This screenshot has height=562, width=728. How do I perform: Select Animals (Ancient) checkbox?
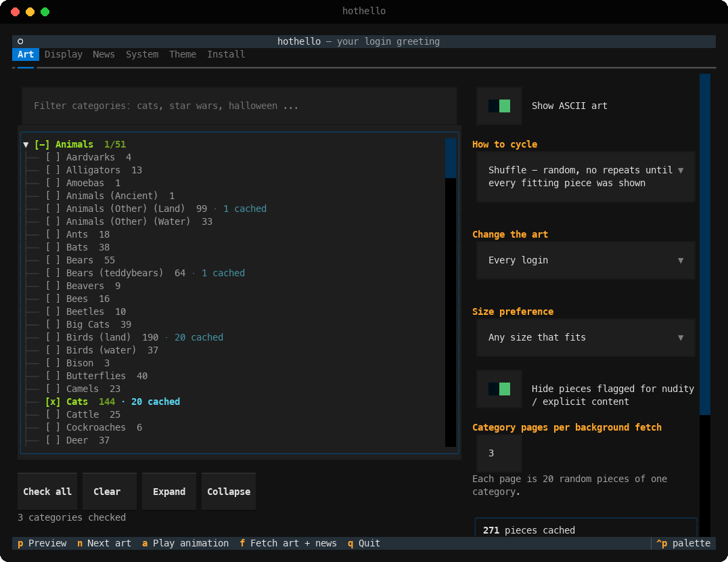click(x=53, y=196)
